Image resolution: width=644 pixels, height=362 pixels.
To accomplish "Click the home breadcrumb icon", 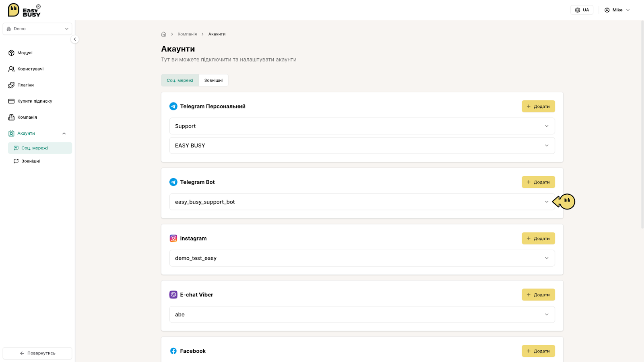I will (164, 34).
